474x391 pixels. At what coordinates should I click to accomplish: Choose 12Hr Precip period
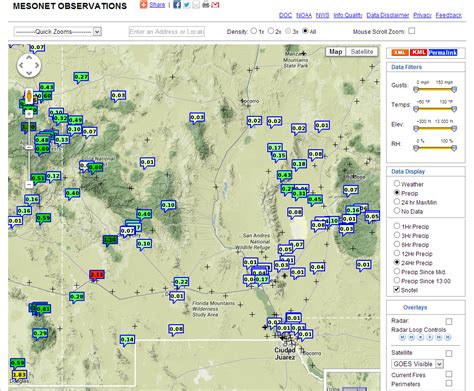click(397, 253)
